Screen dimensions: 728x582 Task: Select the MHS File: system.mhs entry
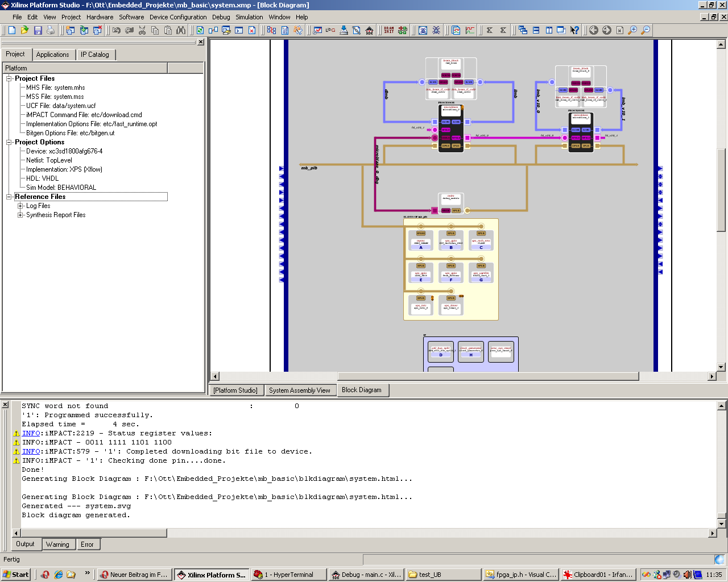[x=55, y=88]
